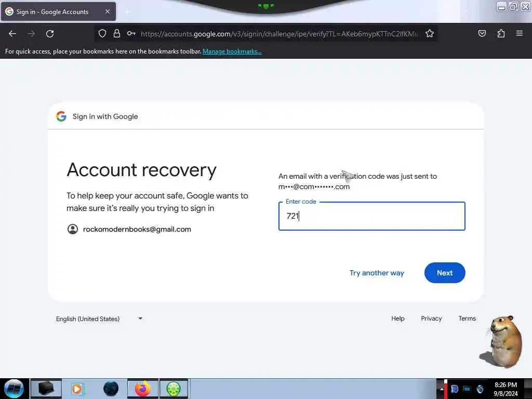The width and height of the screenshot is (532, 399).
Task: Launch the media player taskbar icon
Action: 77,389
